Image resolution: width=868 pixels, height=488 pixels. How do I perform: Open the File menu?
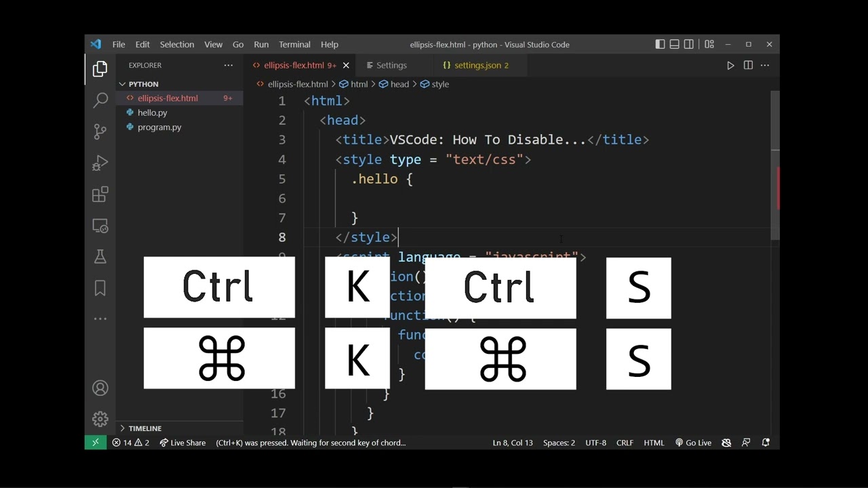coord(119,45)
